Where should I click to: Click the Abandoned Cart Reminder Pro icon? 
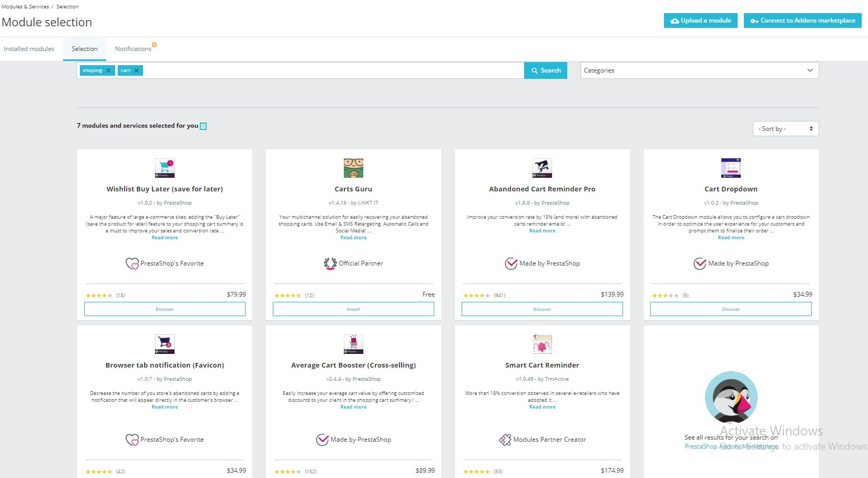tap(542, 168)
